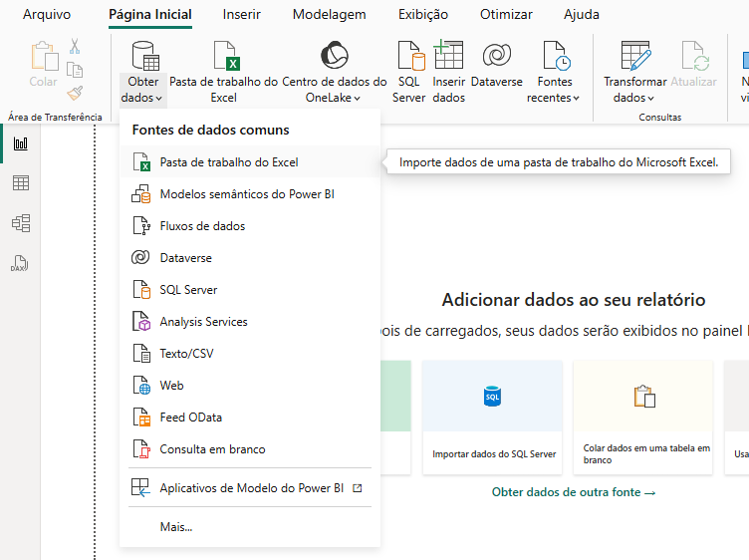Click the external link icon beside Aplicativos
This screenshot has width=749, height=560.
(358, 488)
